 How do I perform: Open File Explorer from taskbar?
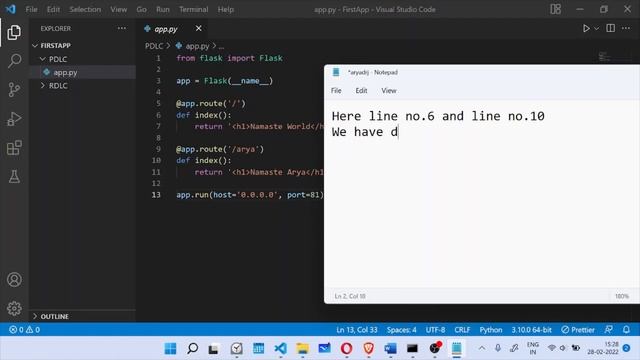(x=302, y=349)
